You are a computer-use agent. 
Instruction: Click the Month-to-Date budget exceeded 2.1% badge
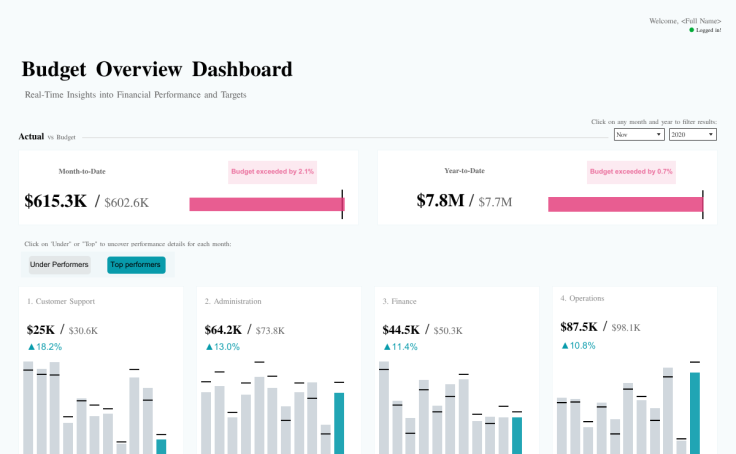tap(273, 172)
